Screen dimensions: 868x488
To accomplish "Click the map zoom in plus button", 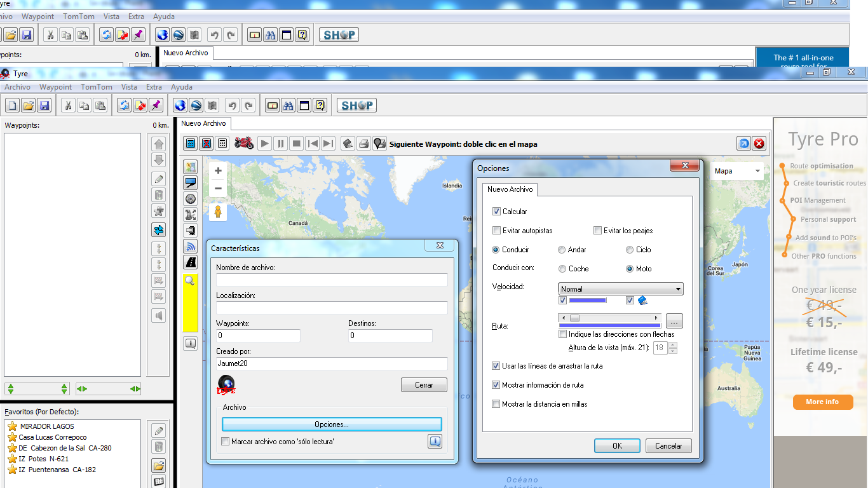I will [x=218, y=171].
